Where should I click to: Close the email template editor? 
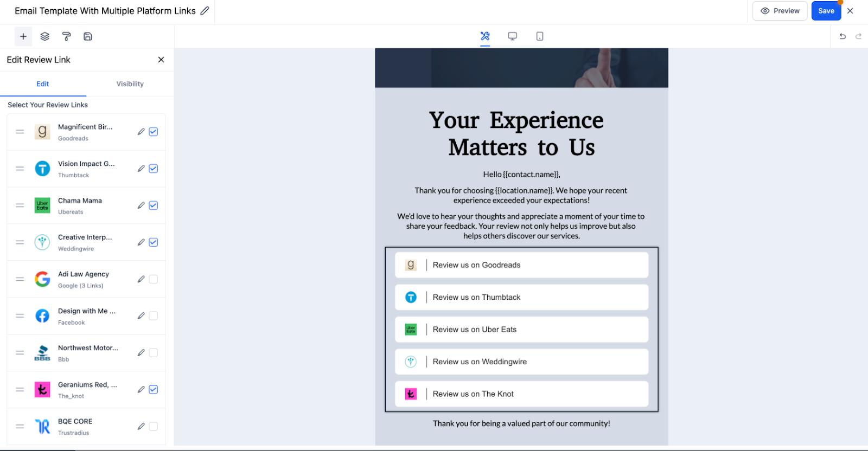(x=850, y=11)
